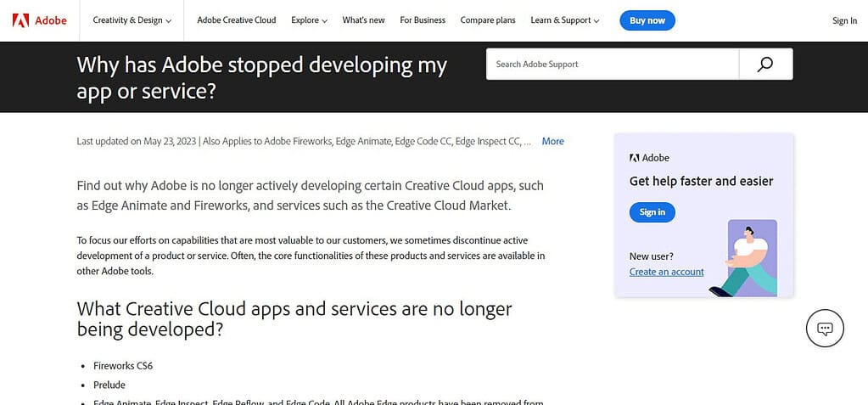
Task: Expand the More applies-to list
Action: pyautogui.click(x=552, y=141)
